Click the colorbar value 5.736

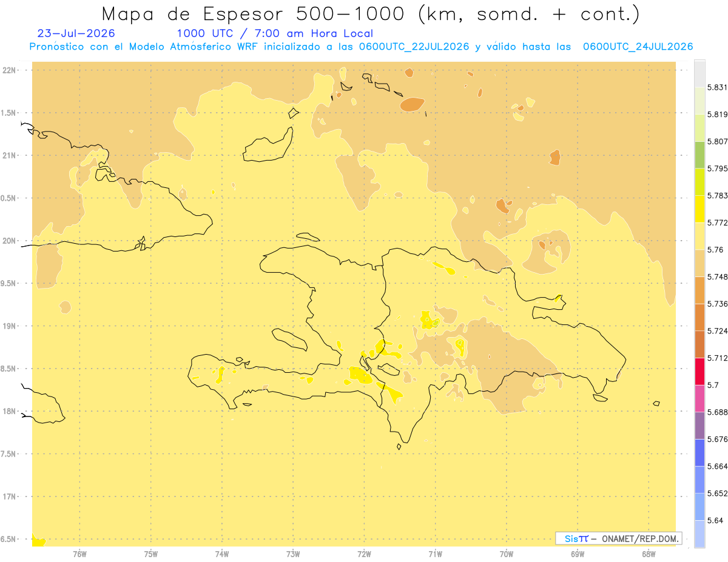tap(717, 304)
